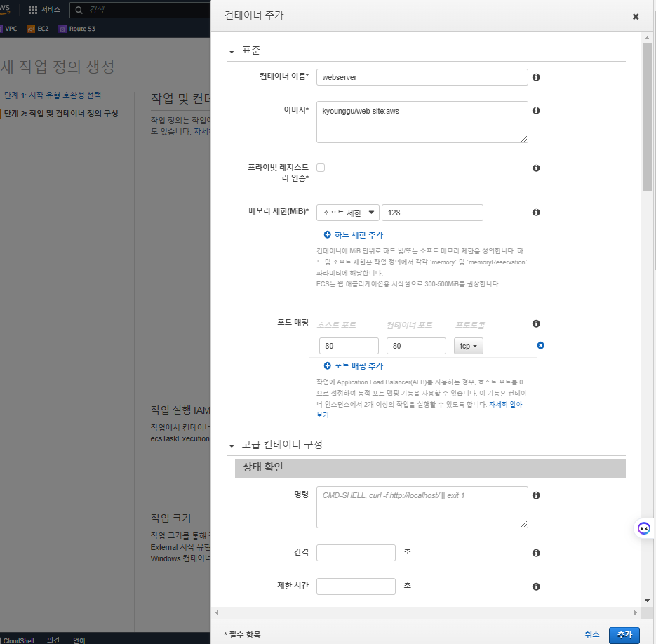Click the vertical scrollbar down arrow
Image resolution: width=656 pixels, height=644 pixels.
(x=647, y=601)
